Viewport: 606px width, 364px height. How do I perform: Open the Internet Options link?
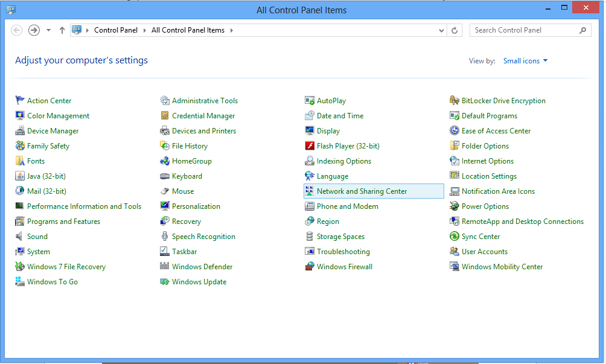point(487,161)
